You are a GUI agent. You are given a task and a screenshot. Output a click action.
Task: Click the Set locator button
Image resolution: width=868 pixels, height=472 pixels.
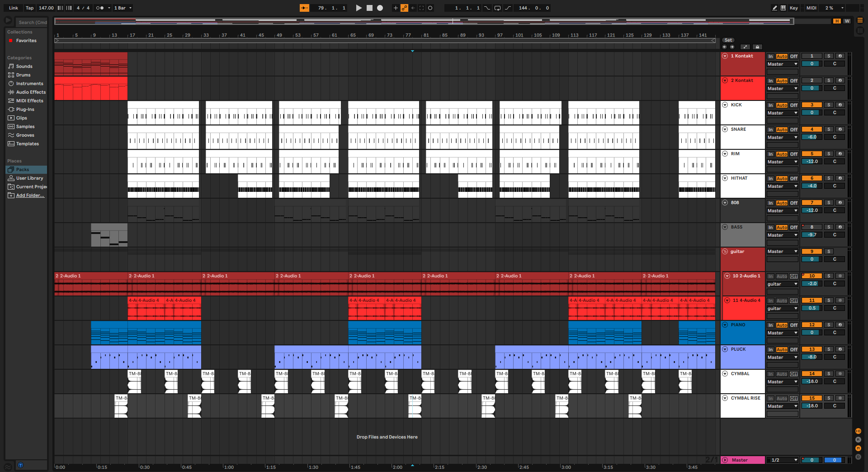tap(728, 40)
